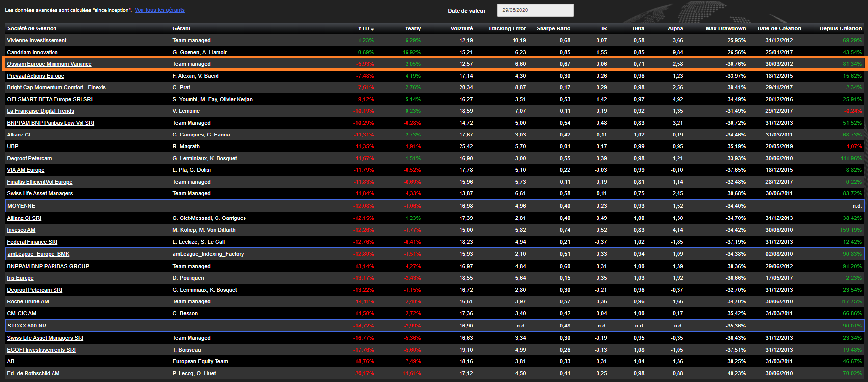The height and width of the screenshot is (382, 868).
Task: Click manager name 'G. Goenen, A. Hamoir'
Action: click(199, 52)
